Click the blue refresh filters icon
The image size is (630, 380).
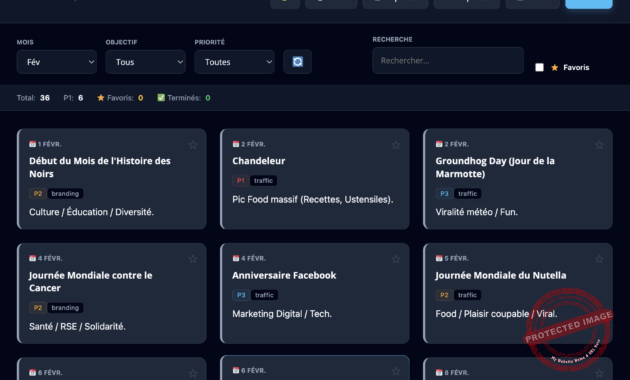coord(297,62)
